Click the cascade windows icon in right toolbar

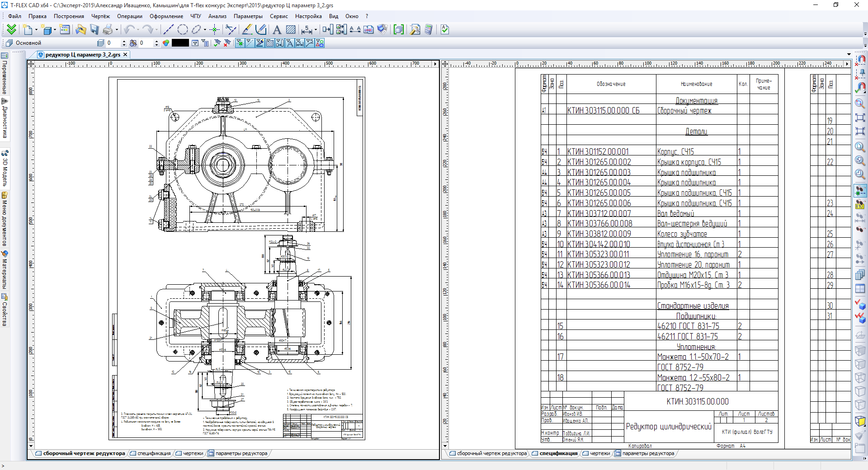860,274
